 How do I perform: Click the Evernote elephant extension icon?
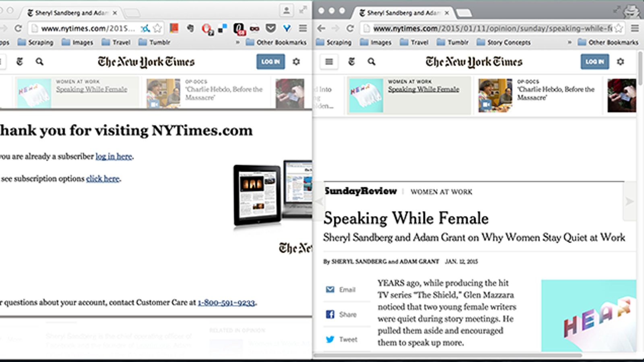190,28
